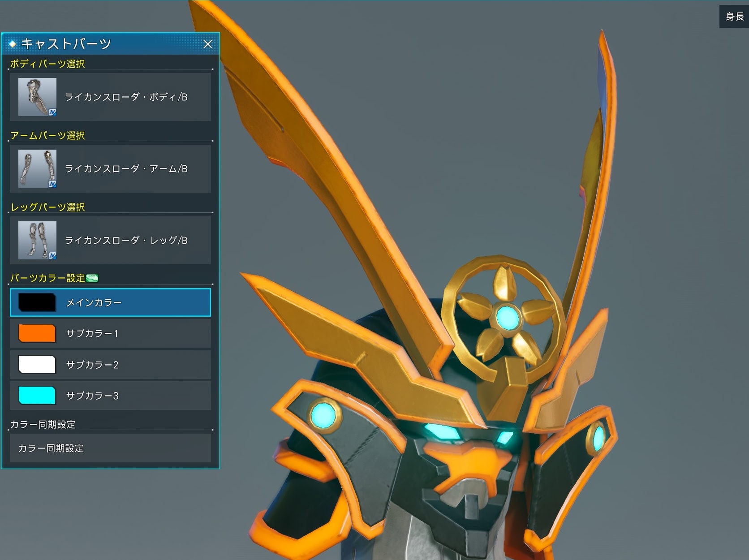Viewport: 749px width, 560px height.
Task: Select the サブカラー3 text label
Action: point(92,396)
